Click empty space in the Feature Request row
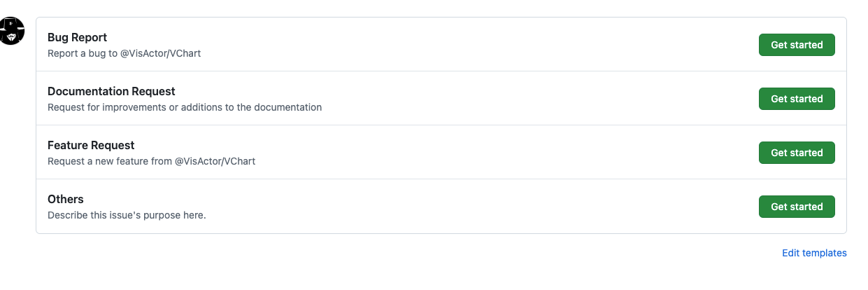This screenshot has height=290, width=868. (490, 153)
